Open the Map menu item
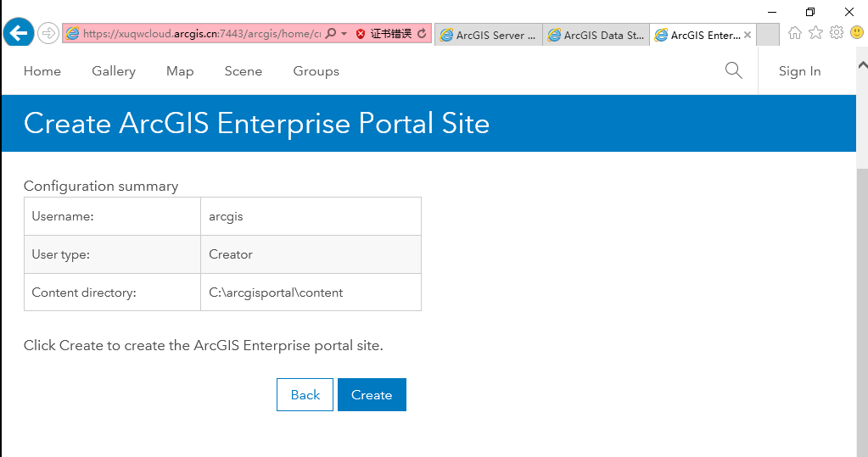Image resolution: width=868 pixels, height=457 pixels. 180,71
